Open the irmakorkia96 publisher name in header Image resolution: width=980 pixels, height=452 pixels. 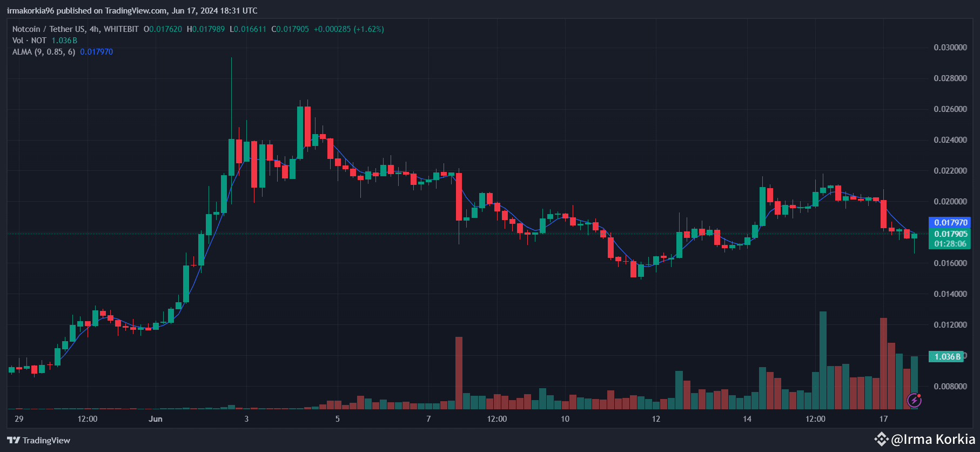click(x=31, y=11)
